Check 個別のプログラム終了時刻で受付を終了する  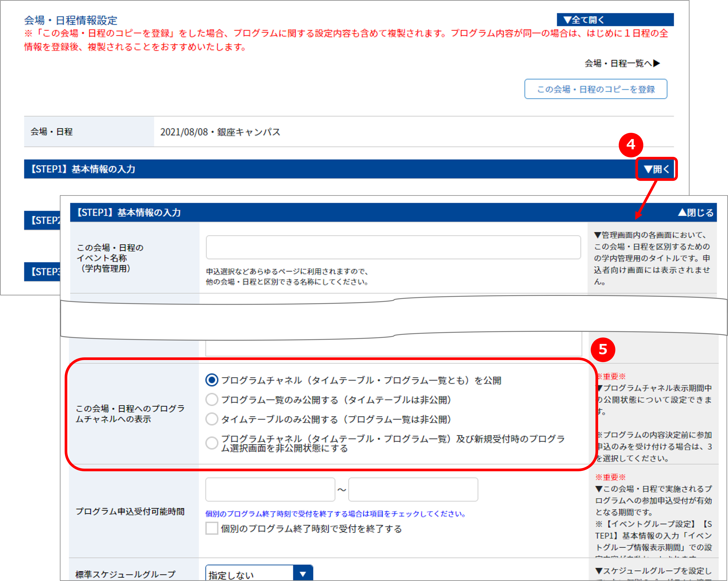pyautogui.click(x=212, y=528)
